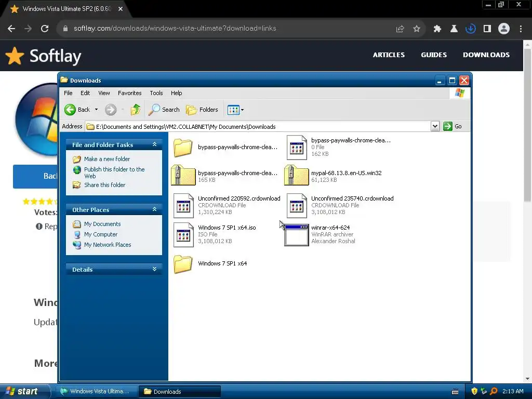Click the on-screen keyboard tray icon

click(455, 392)
